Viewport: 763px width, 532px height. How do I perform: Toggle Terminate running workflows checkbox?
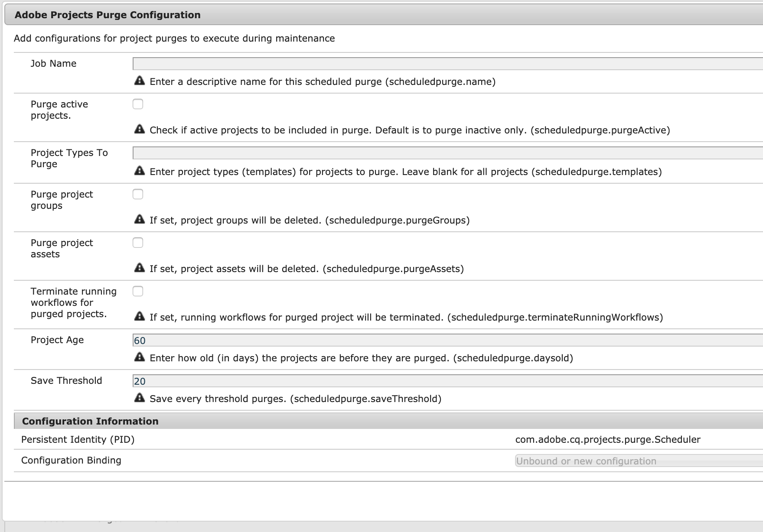click(x=138, y=291)
